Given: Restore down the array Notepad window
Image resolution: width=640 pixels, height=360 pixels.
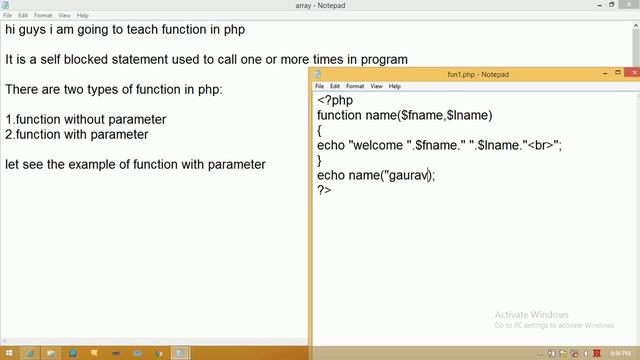Looking at the screenshot, I should click(x=611, y=4).
